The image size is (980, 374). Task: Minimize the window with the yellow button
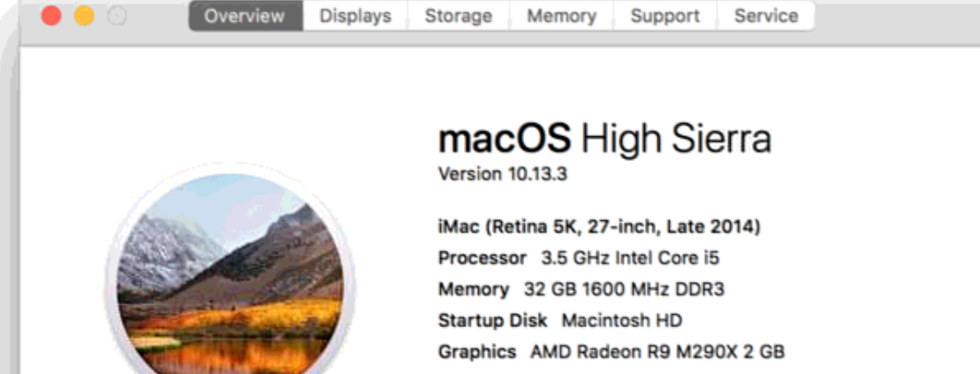click(84, 16)
